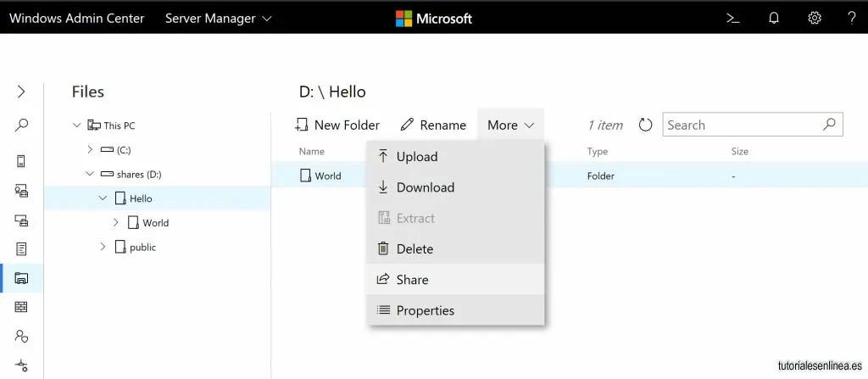This screenshot has height=379, width=868.
Task: Click the 'D: \ Hello' path heading
Action: (x=332, y=92)
